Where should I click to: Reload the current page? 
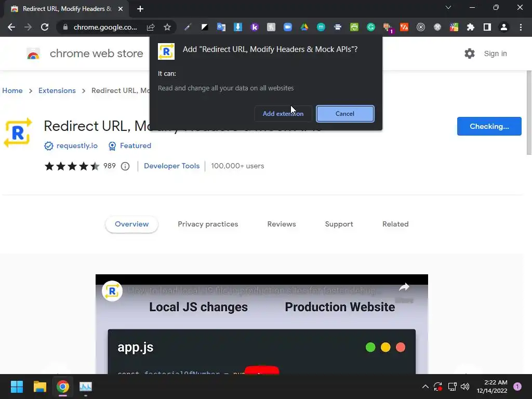click(x=45, y=27)
